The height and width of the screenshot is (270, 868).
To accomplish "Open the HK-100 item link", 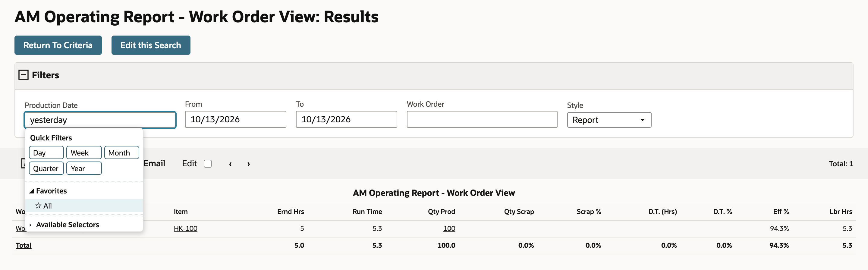I will tap(185, 228).
